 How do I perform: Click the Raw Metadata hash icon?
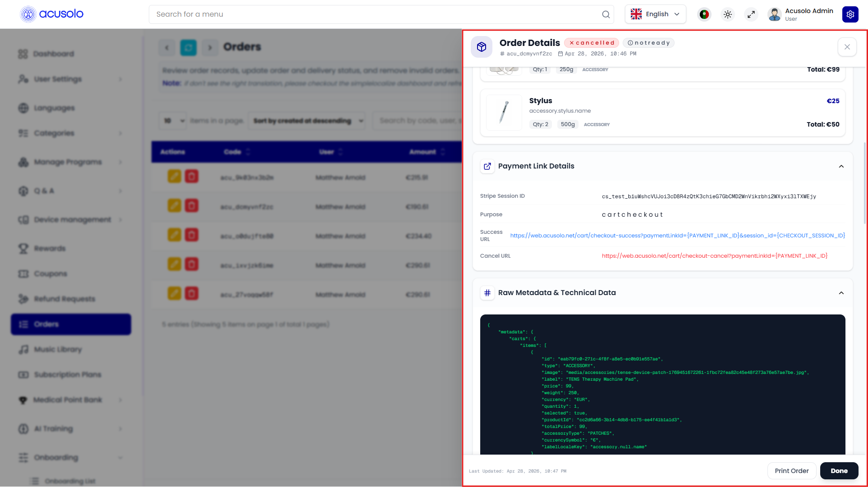click(487, 293)
